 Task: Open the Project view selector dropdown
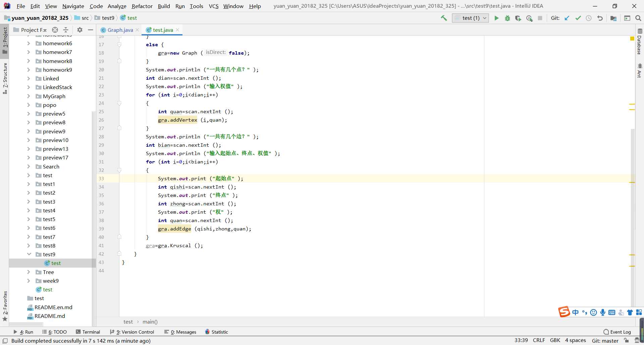point(30,30)
